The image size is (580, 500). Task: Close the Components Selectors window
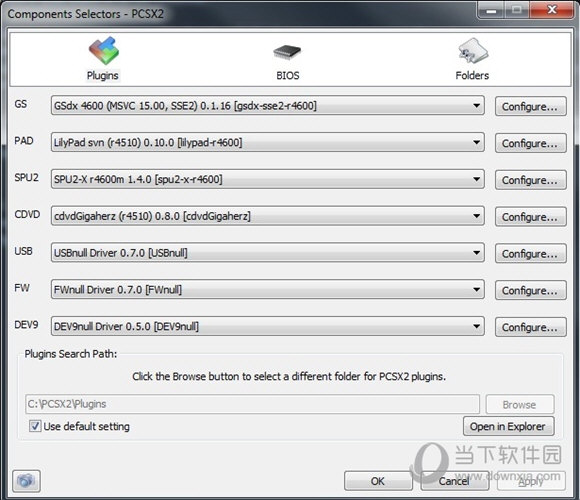552,10
